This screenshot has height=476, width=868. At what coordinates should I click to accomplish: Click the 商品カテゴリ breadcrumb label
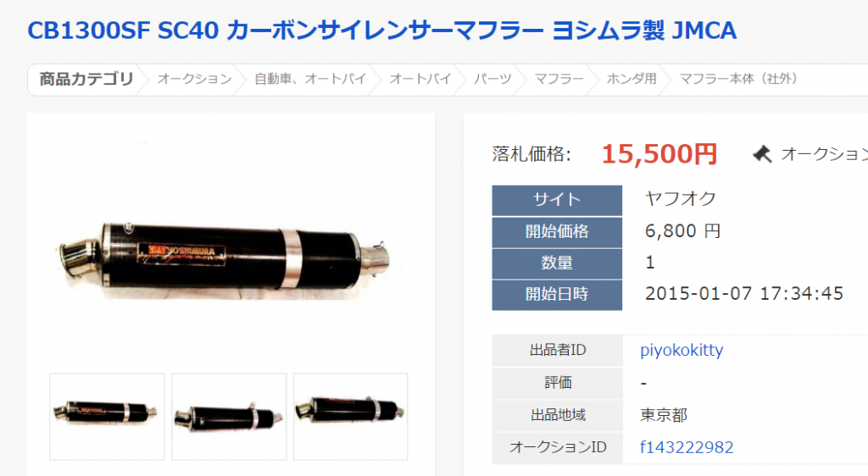(86, 79)
